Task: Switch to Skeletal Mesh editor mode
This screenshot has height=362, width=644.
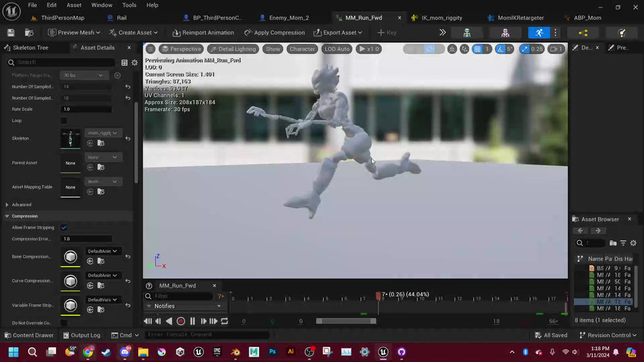Action: coord(505,33)
